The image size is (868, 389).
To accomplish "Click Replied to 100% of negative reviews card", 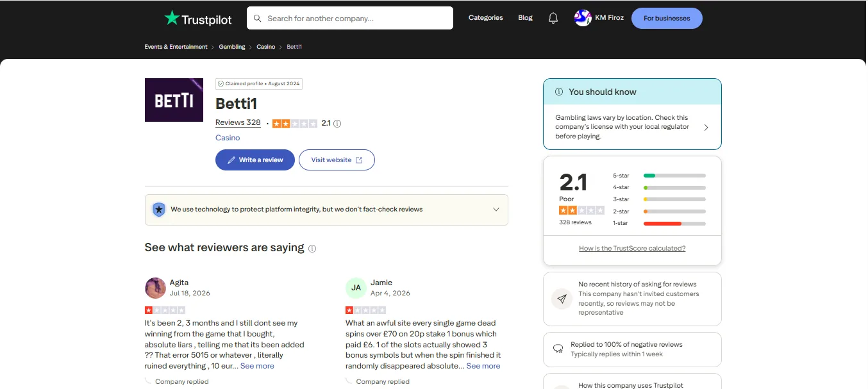I will click(x=632, y=349).
